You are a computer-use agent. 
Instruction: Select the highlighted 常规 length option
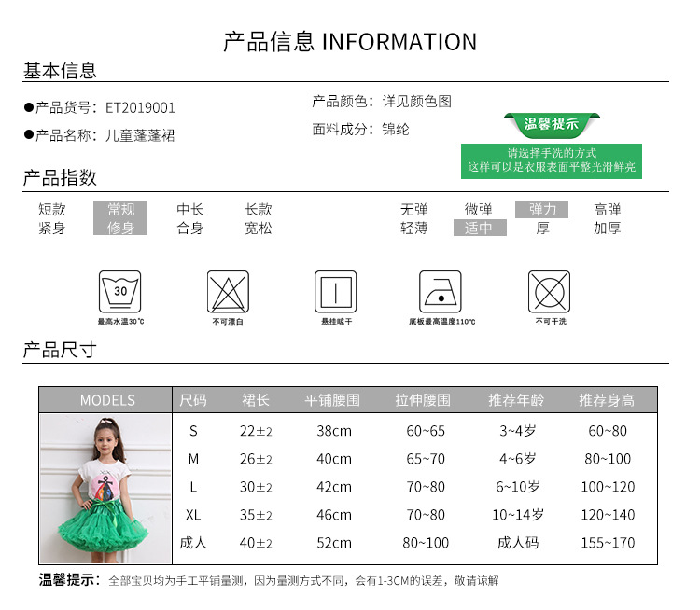coord(120,209)
